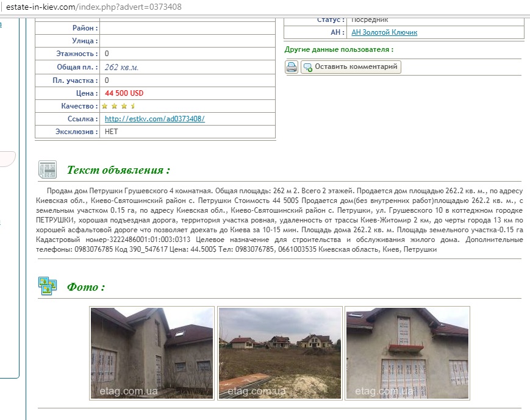Click the newspaper icon beside Текст объявления
The image size is (530, 420).
click(48, 169)
